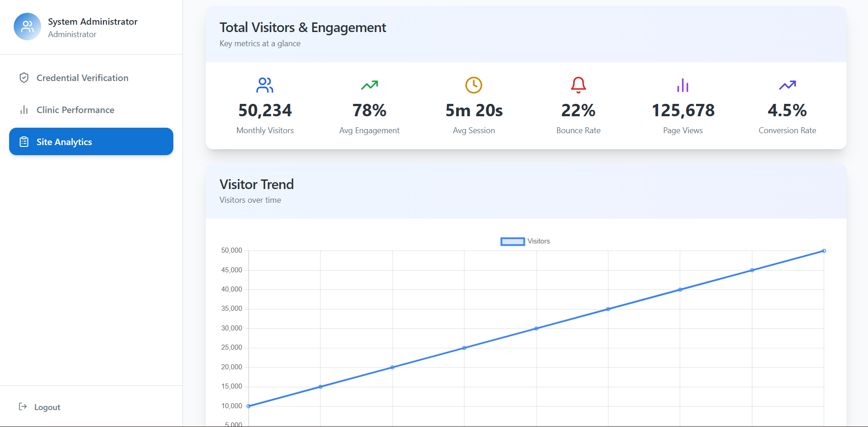The height and width of the screenshot is (427, 868).
Task: Click the Logout arrow icon
Action: coord(23,406)
